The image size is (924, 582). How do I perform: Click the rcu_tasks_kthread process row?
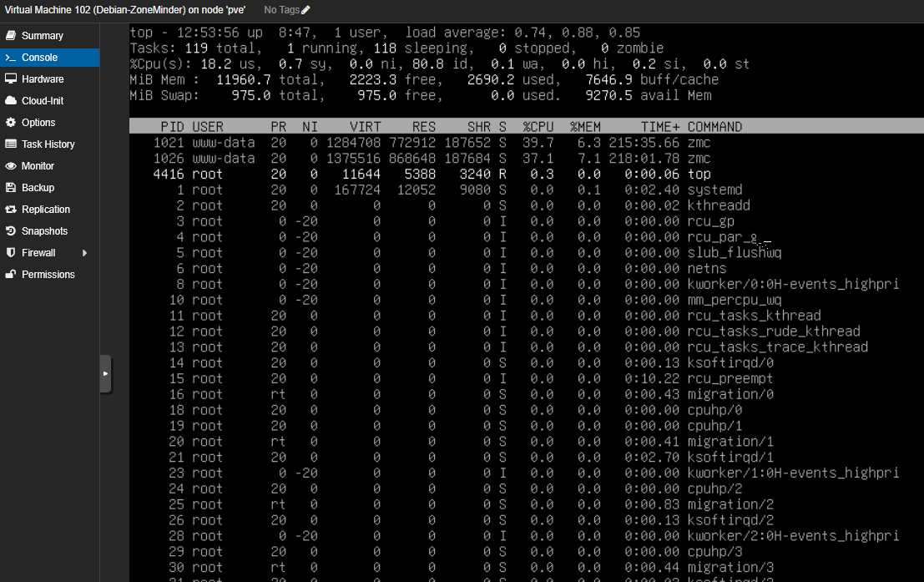(x=494, y=316)
